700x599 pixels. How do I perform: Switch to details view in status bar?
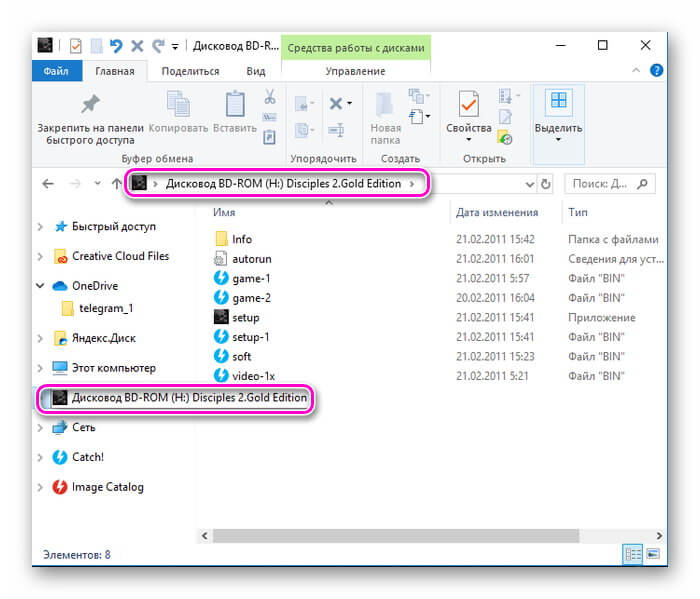[633, 554]
